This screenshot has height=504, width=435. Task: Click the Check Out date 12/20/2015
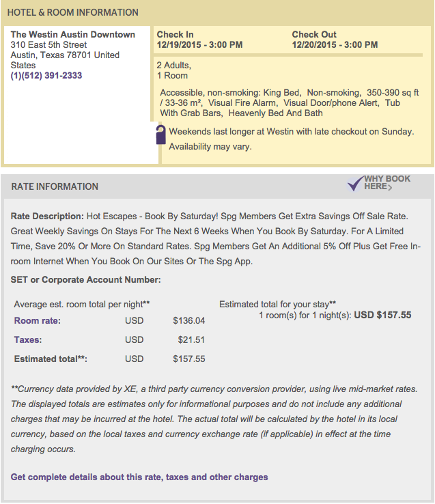pos(314,44)
